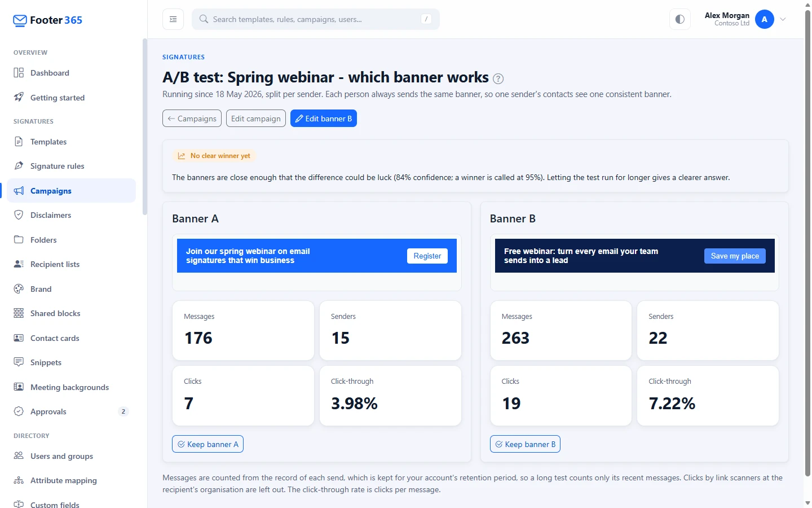Screen dimensions: 812x508
Task: Click the Contoso Ltd company name
Action: [732, 23]
